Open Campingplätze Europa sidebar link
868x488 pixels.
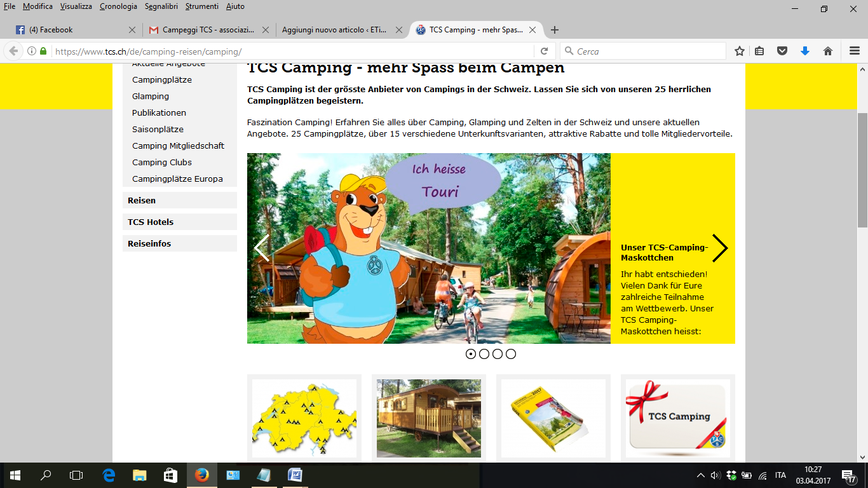pyautogui.click(x=177, y=179)
